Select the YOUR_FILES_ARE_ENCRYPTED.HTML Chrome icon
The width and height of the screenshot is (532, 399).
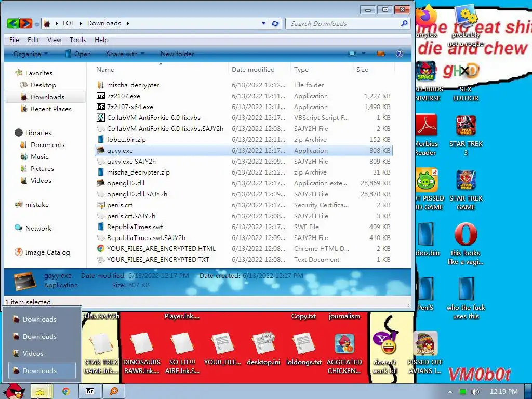(x=101, y=248)
